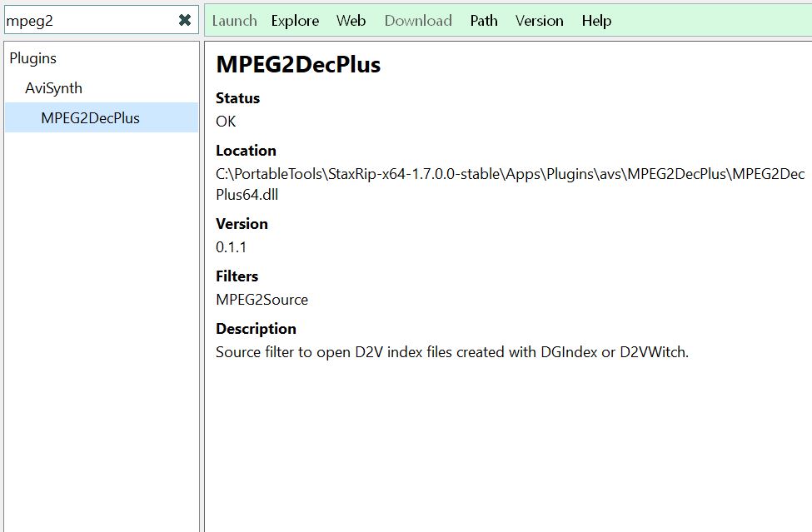Screen dimensions: 812x532
Task: Click the D2V index files description text
Action: coord(452,352)
